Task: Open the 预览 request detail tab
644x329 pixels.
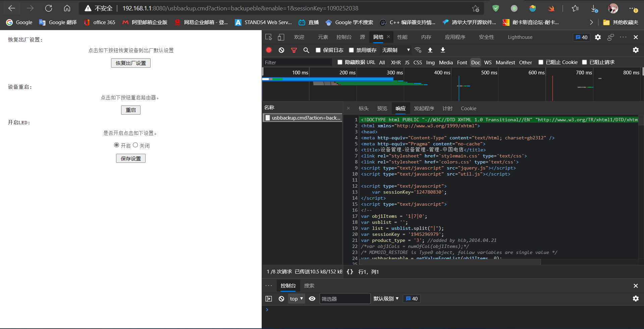Action: coord(382,109)
